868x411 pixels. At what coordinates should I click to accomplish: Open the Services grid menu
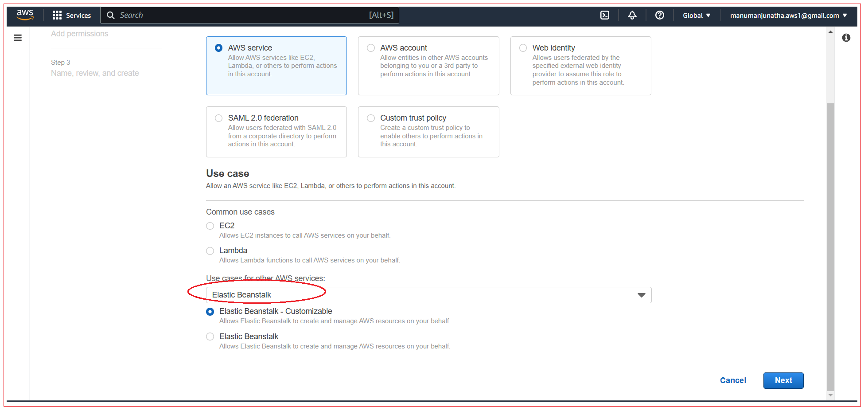pos(57,15)
